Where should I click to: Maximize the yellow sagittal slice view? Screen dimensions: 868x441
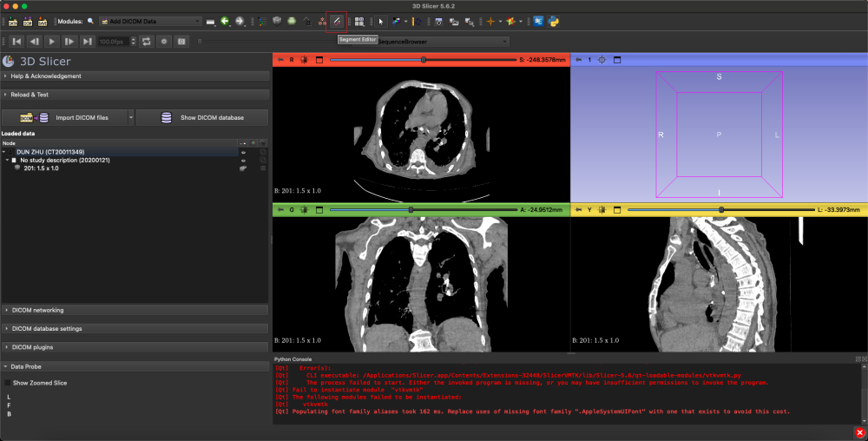click(x=616, y=209)
